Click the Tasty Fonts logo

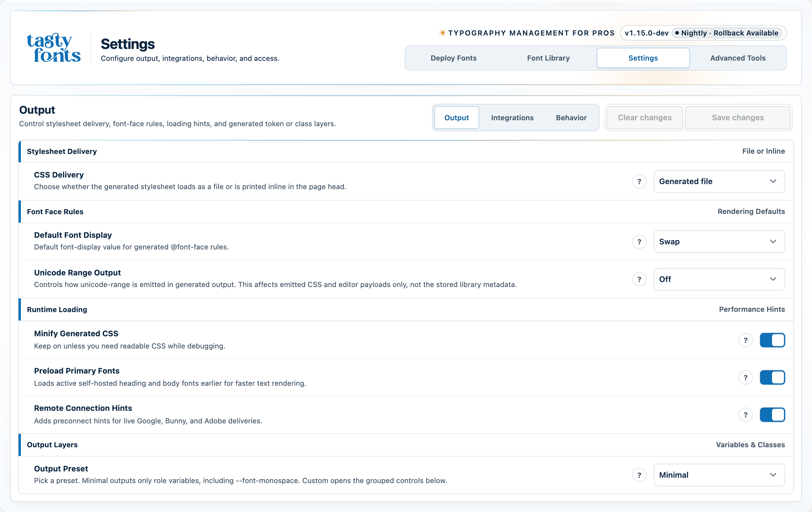54,47
